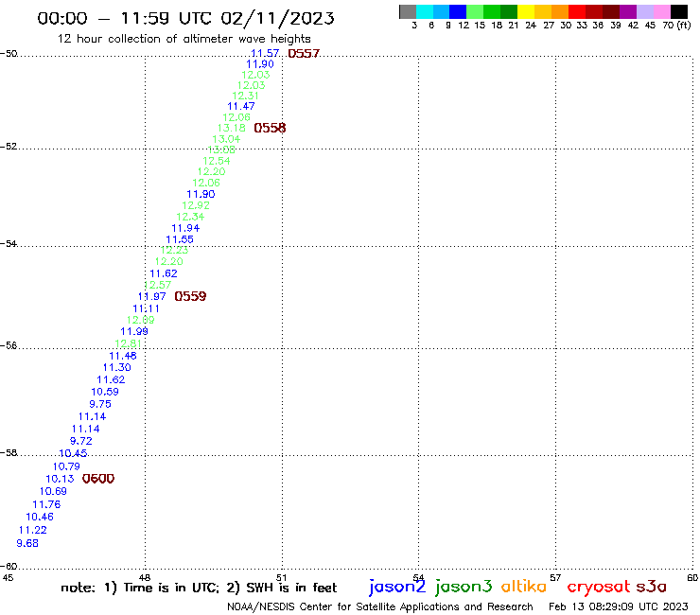
Task: Click the orange 'altika' satellite label
Action: pos(524,587)
